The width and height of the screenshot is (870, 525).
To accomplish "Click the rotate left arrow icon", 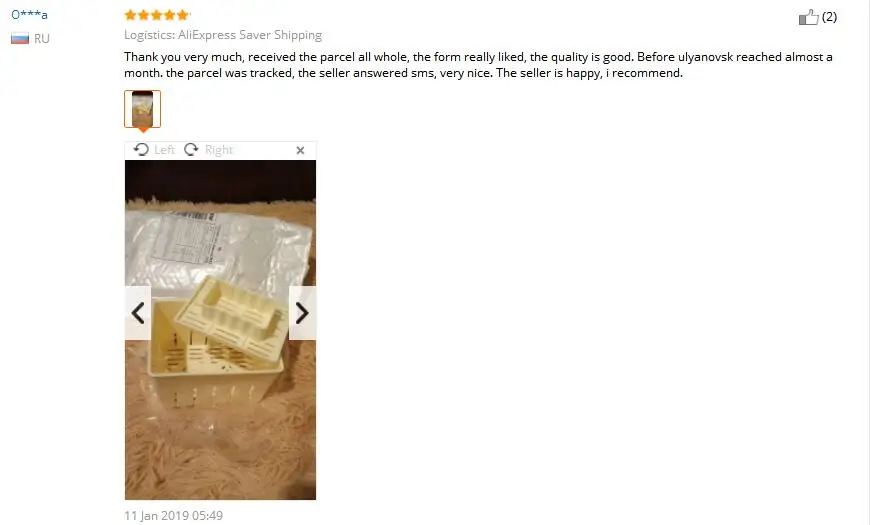I will coord(141,149).
